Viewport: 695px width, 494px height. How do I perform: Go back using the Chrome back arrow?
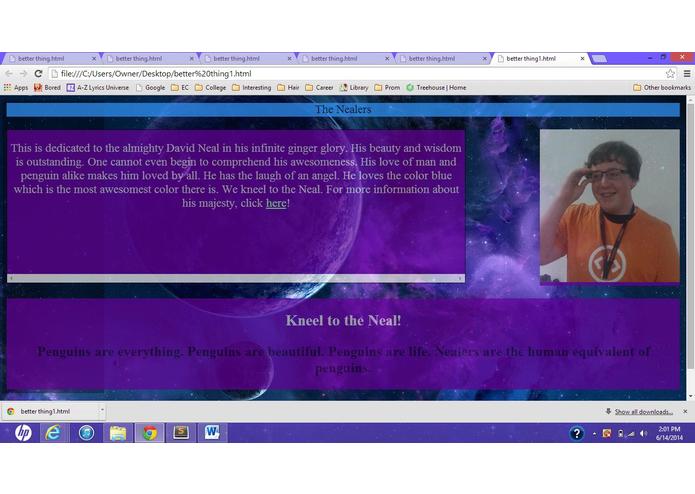(x=9, y=74)
